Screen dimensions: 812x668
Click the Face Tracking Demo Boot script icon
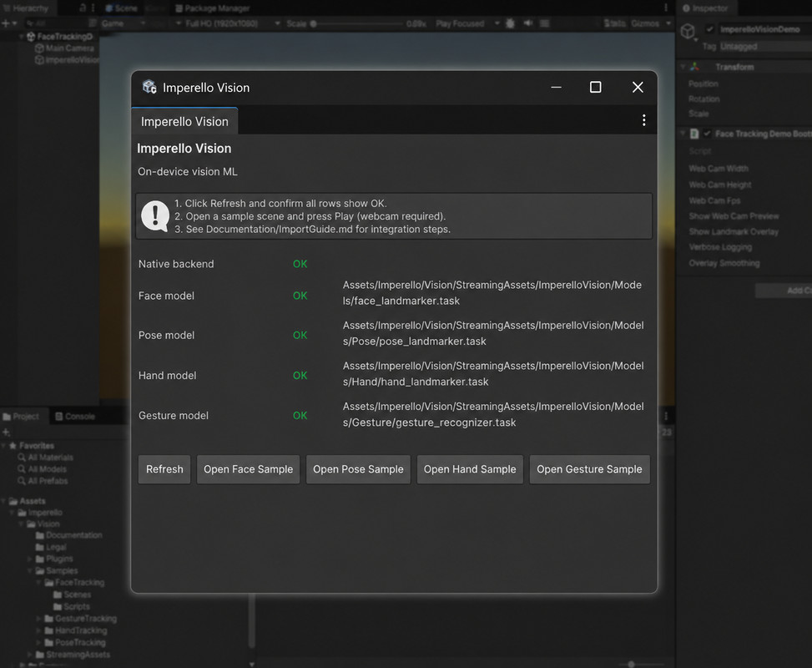(694, 134)
